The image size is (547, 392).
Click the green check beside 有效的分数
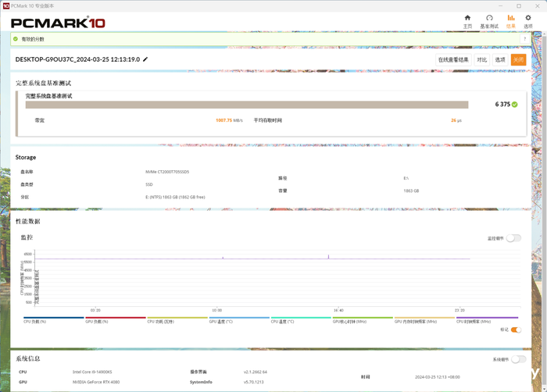point(16,39)
